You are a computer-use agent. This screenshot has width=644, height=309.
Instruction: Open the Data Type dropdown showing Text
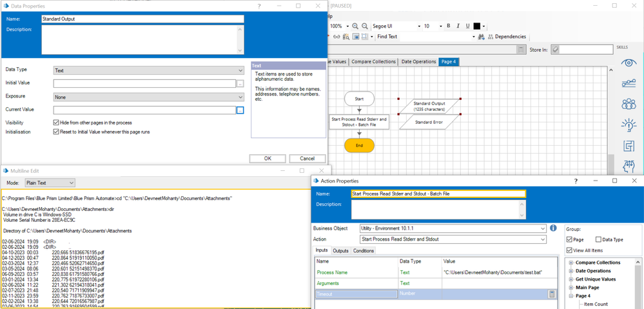(x=148, y=70)
